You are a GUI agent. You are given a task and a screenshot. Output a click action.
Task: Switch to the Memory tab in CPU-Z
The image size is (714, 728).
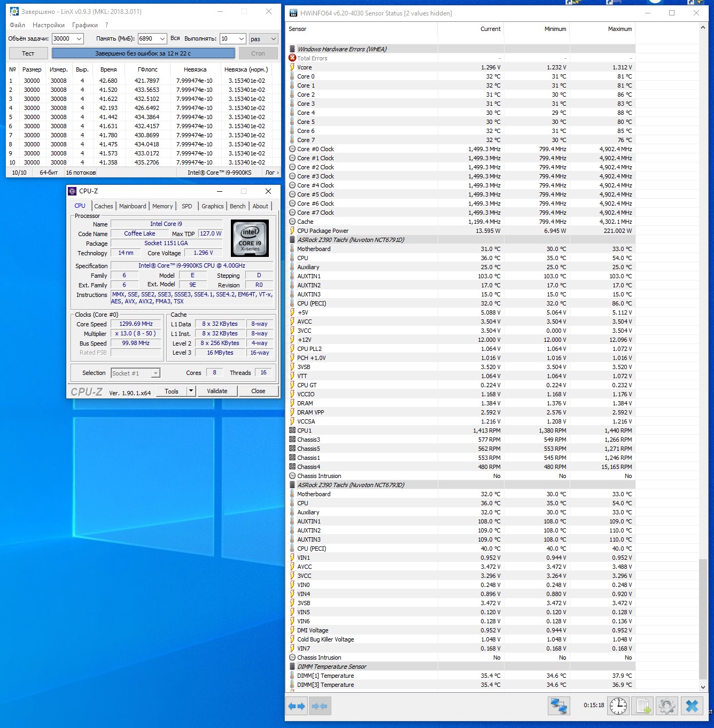click(x=162, y=206)
